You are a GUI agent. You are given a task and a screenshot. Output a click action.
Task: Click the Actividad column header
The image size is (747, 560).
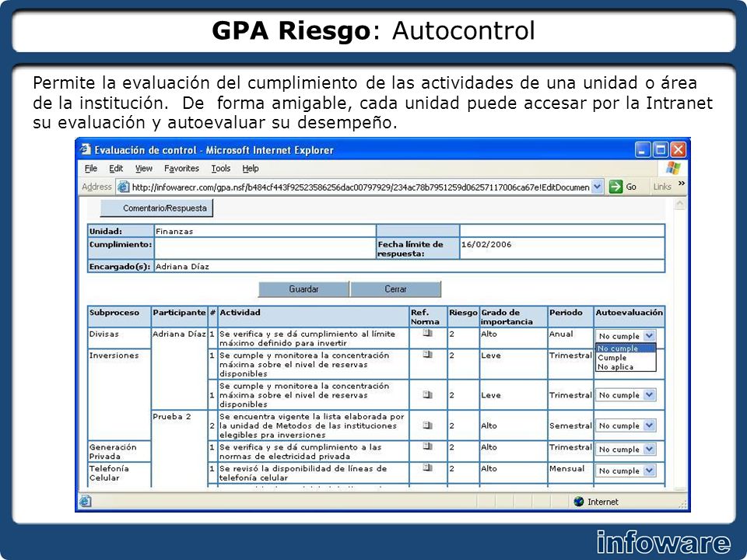tap(313, 317)
